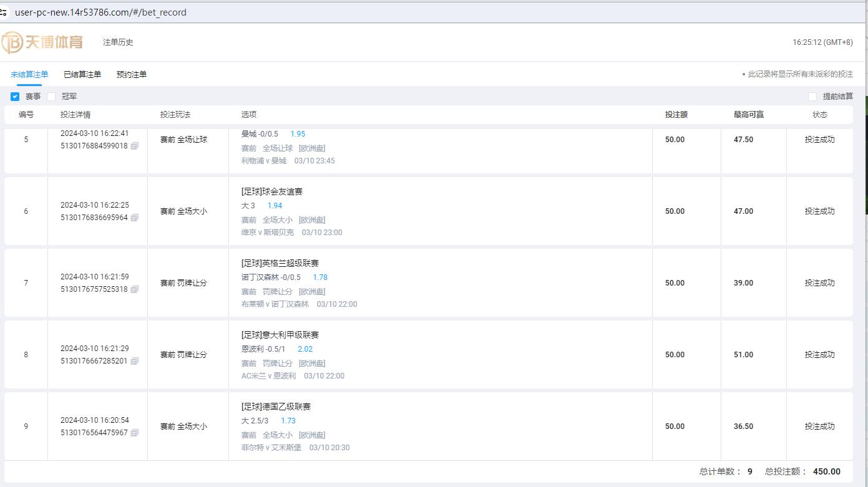868x487 pixels.
Task: Click the 注单历史 header label
Action: [118, 42]
